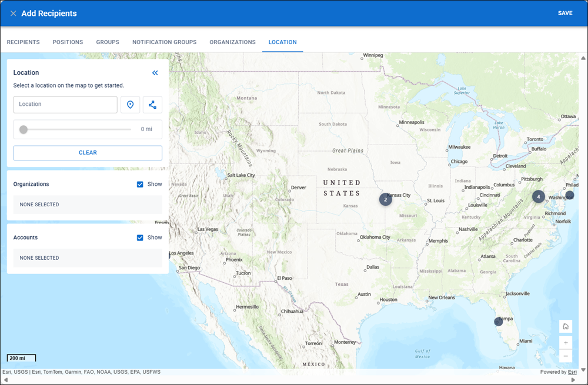Click the Denver label on map
This screenshot has height=385, width=588.
click(299, 188)
